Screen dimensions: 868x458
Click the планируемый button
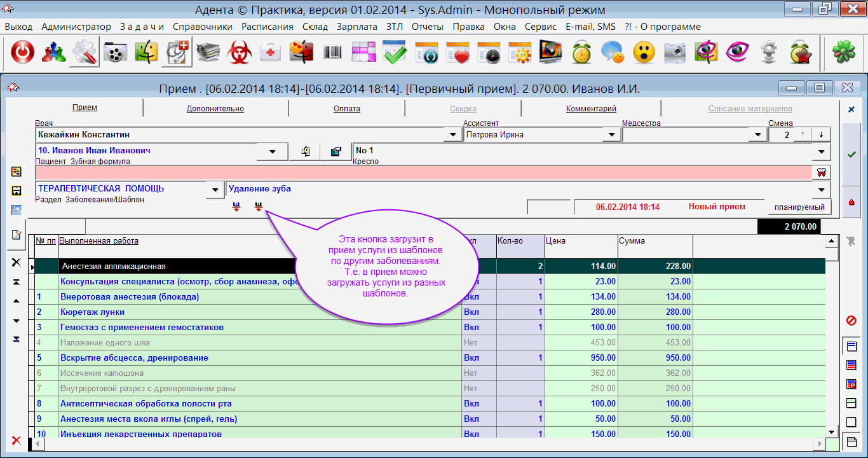tap(799, 207)
